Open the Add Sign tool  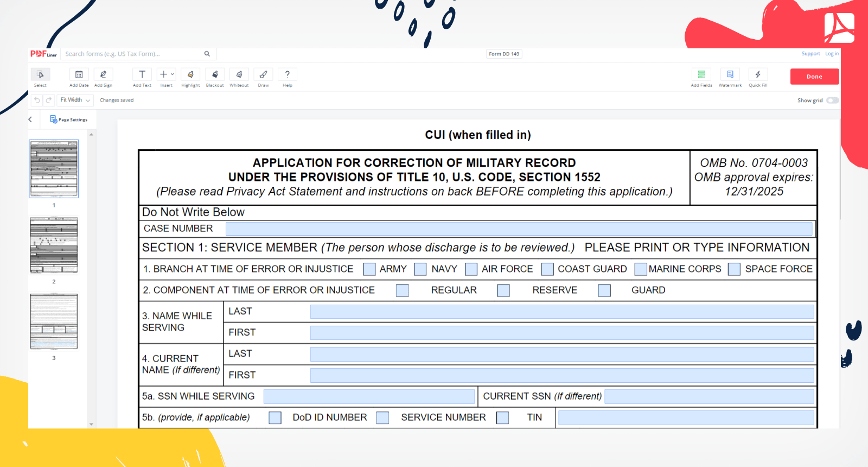tap(103, 75)
